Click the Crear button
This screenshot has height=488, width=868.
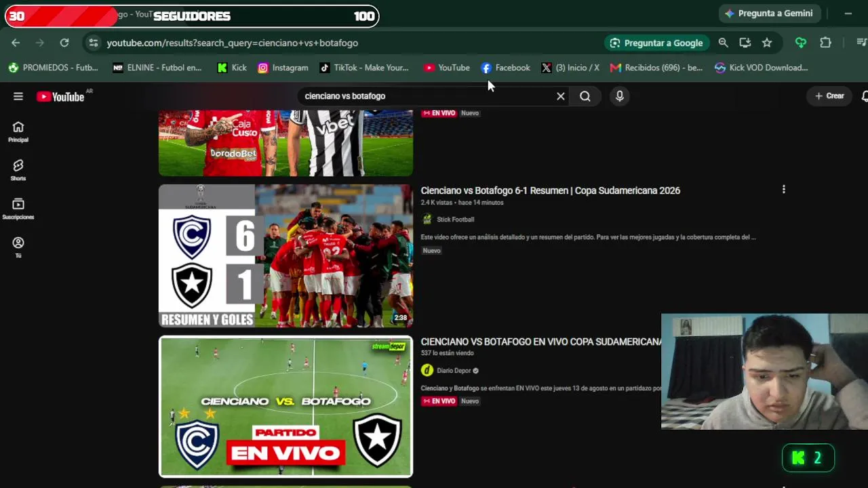click(829, 96)
